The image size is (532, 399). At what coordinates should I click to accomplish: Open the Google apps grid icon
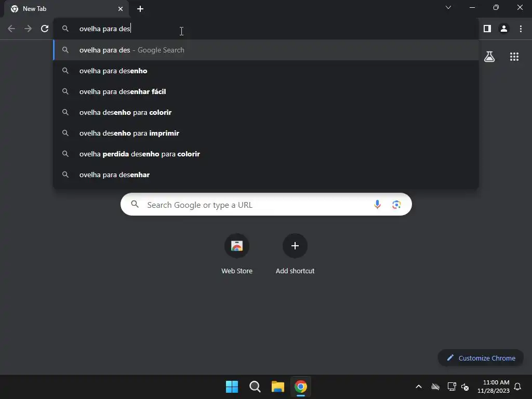tap(514, 57)
